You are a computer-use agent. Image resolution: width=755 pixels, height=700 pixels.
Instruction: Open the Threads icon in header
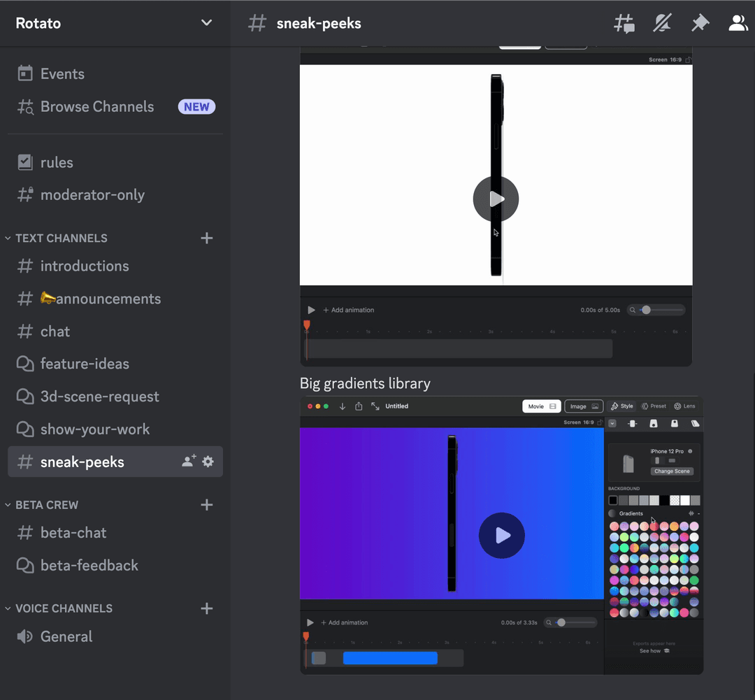[x=624, y=23]
